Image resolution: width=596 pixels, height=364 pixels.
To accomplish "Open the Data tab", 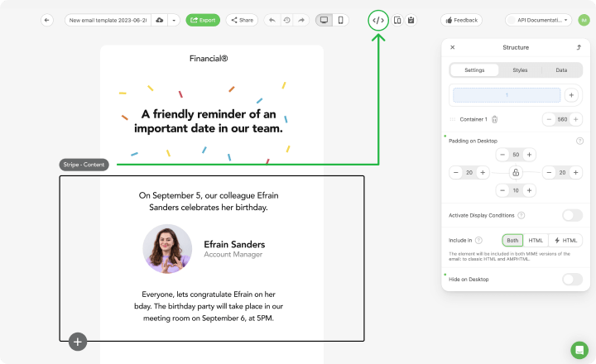I will pos(561,70).
